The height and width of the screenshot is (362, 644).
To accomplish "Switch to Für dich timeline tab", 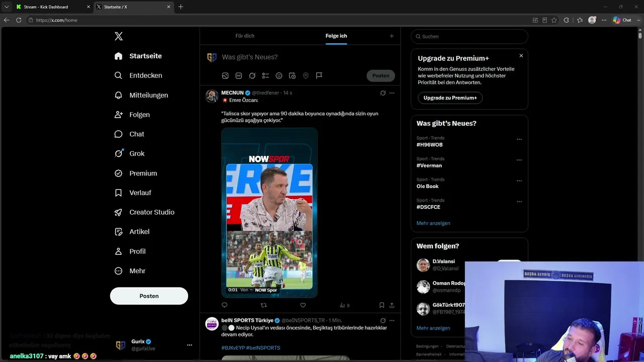I will pyautogui.click(x=245, y=36).
